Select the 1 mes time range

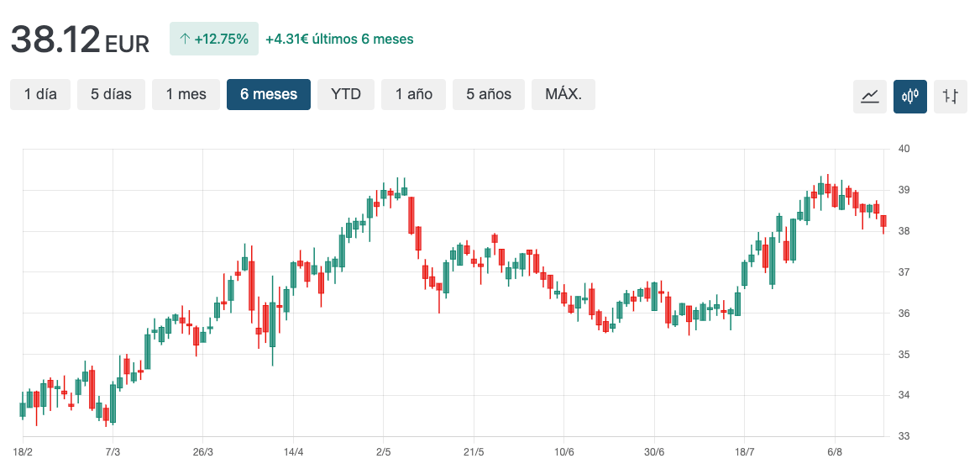tap(186, 94)
